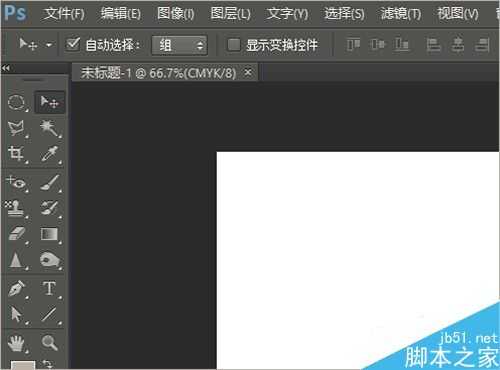Open the 文件(F) menu

[x=64, y=13]
